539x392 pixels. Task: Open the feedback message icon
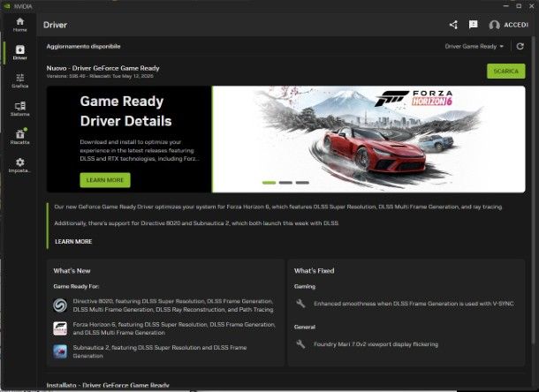click(474, 25)
